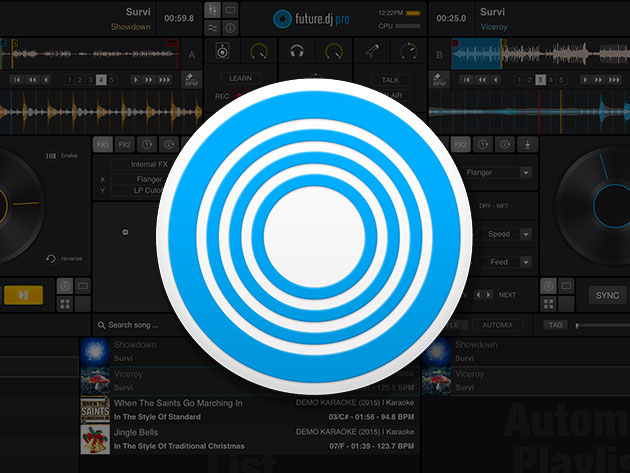Image resolution: width=630 pixels, height=473 pixels.
Task: Open the equalizer sliders settings icon
Action: point(213,28)
